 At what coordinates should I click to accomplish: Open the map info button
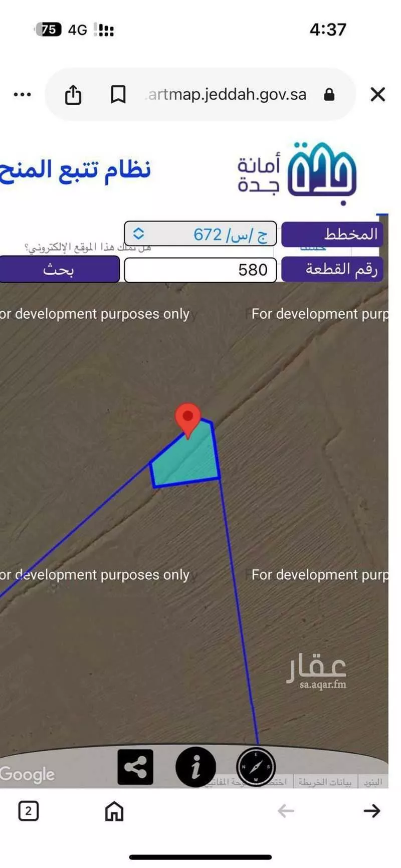[x=195, y=767]
